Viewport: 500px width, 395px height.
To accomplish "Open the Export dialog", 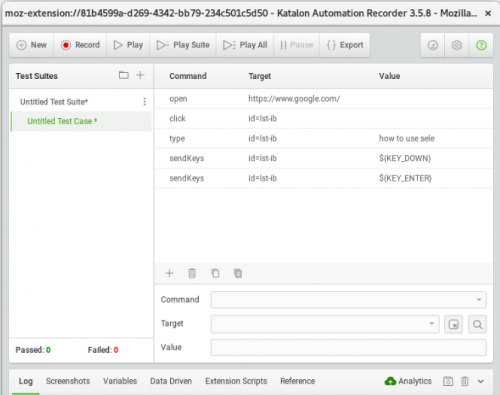I will [x=345, y=45].
